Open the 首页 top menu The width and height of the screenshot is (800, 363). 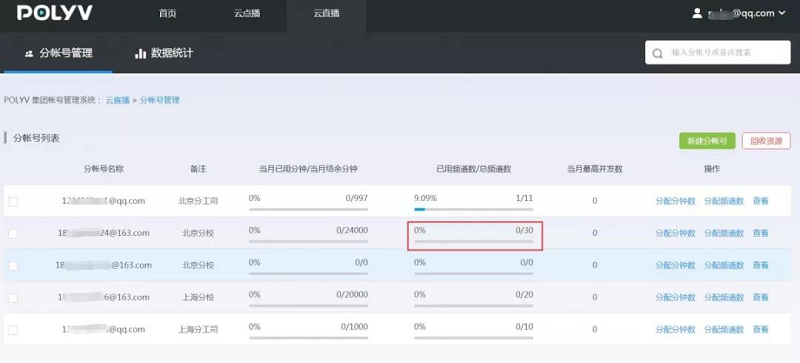click(x=167, y=14)
